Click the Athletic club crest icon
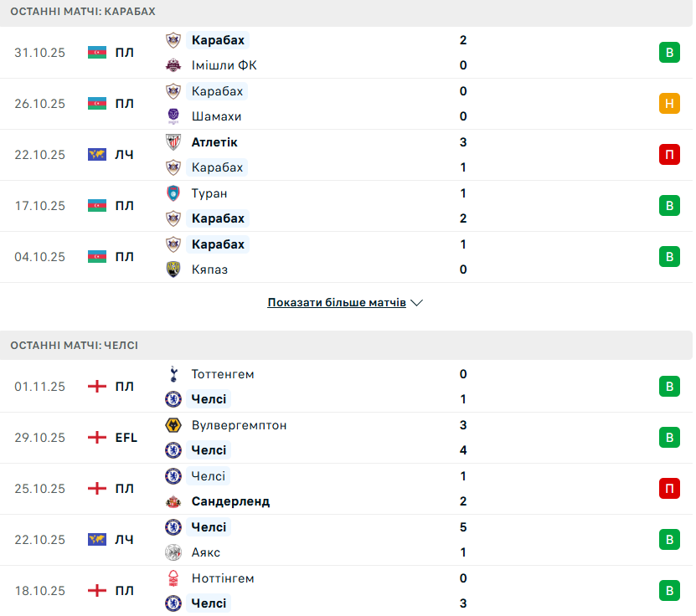The width and height of the screenshot is (696, 616). point(173,142)
